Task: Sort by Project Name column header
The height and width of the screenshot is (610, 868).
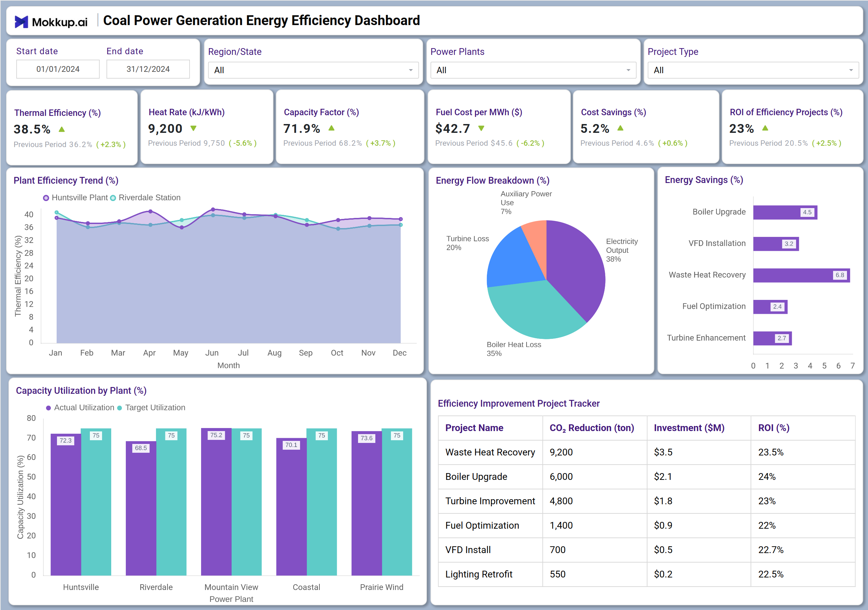Action: (x=474, y=428)
